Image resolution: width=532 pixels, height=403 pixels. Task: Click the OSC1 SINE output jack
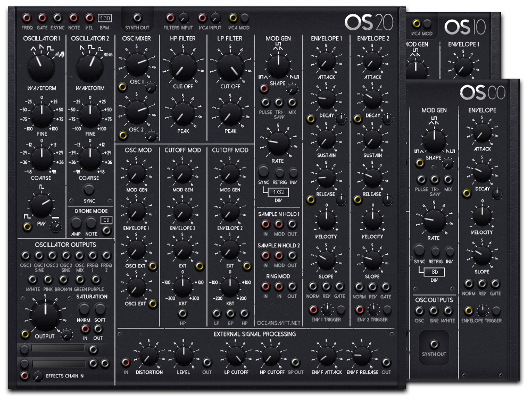[39, 255]
